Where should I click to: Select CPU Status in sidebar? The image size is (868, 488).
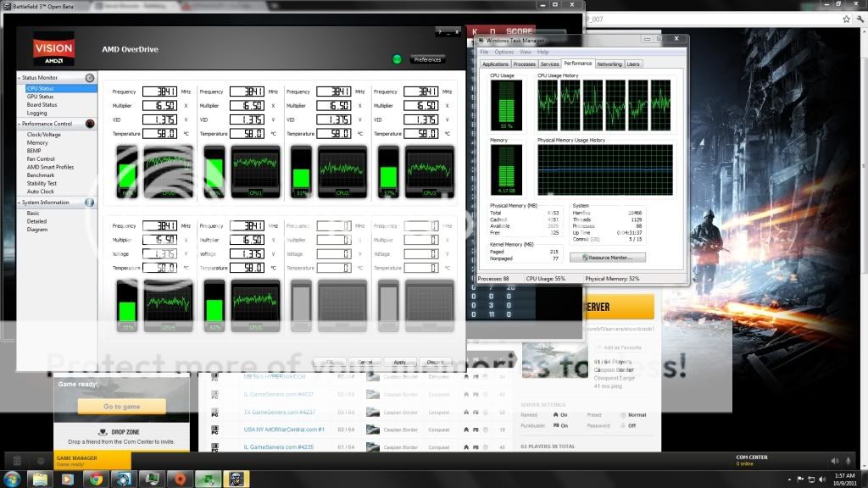click(61, 88)
